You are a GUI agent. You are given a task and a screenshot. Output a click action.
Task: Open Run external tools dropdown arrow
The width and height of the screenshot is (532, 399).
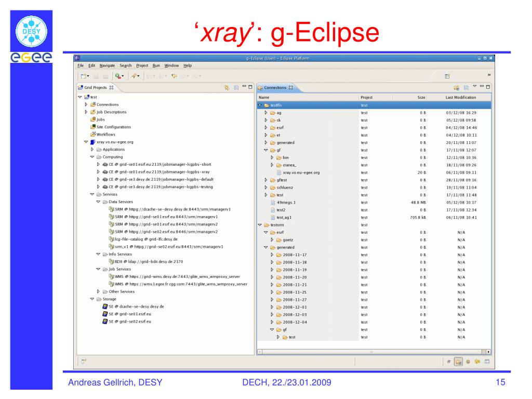click(123, 76)
